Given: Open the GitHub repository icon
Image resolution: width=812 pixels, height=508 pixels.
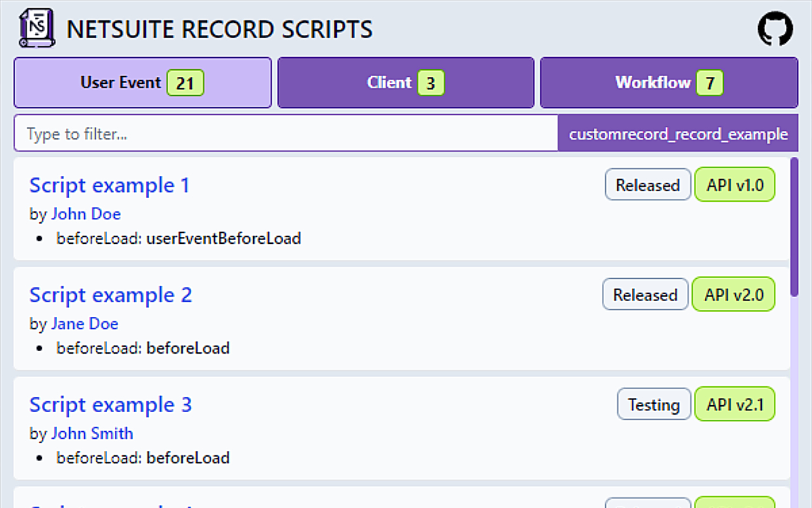Looking at the screenshot, I should [775, 29].
